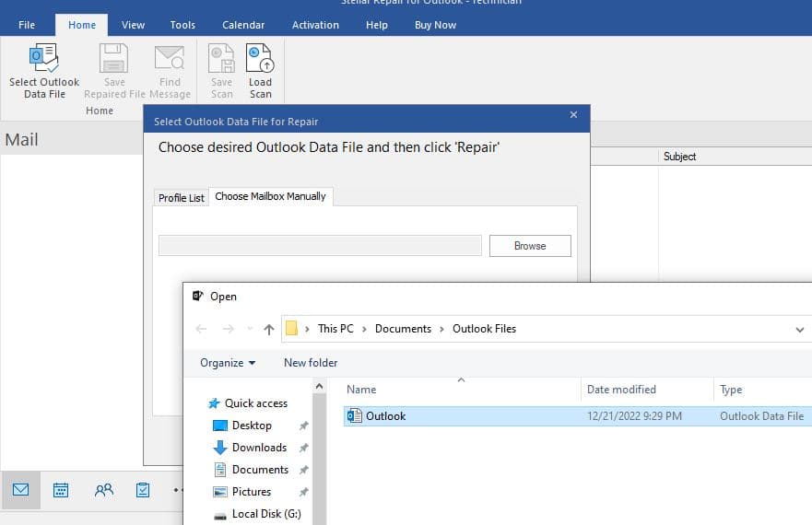The image size is (812, 525).
Task: Switch to Profile List tab
Action: [x=182, y=198]
